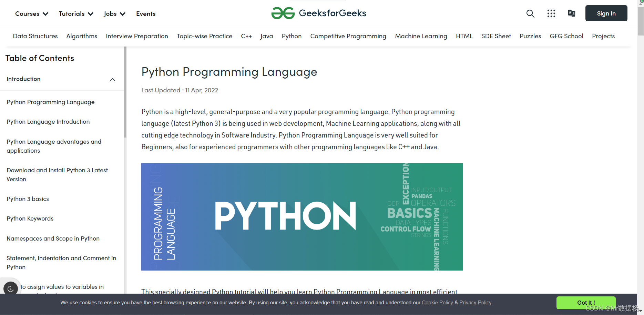Open GFG School tab

click(566, 36)
